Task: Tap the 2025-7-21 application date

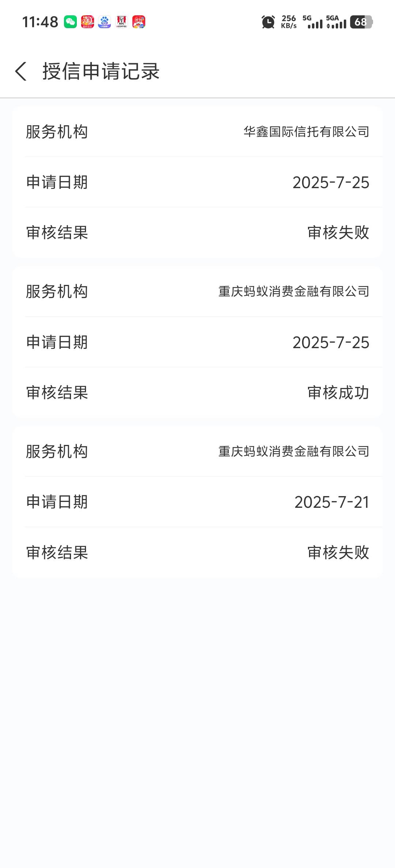Action: [332, 502]
